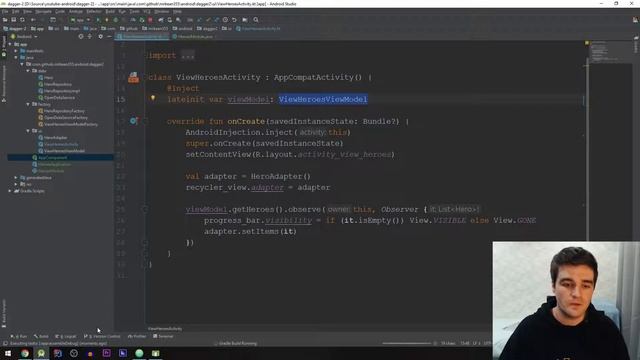The height and width of the screenshot is (360, 640).
Task: Open the VCS menu
Action: pos(147,11)
